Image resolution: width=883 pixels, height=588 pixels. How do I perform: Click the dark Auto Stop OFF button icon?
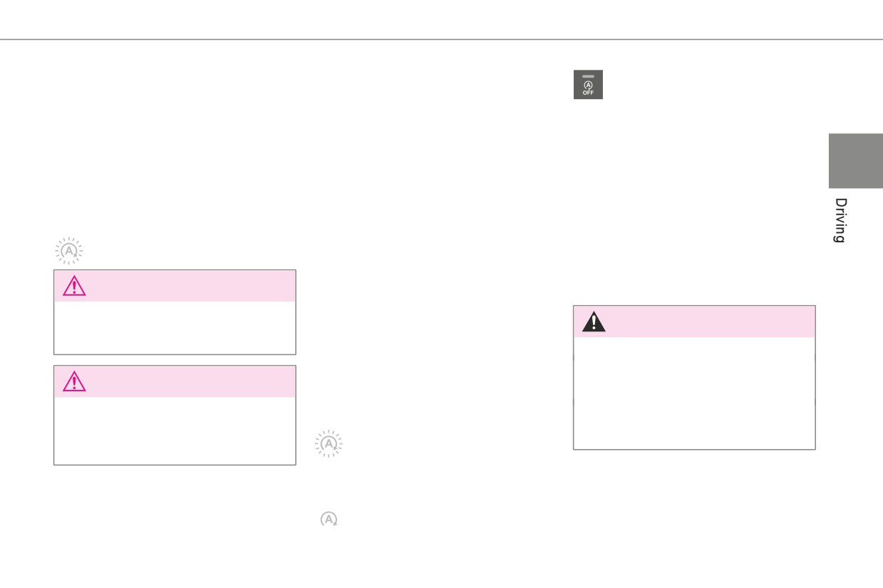588,84
